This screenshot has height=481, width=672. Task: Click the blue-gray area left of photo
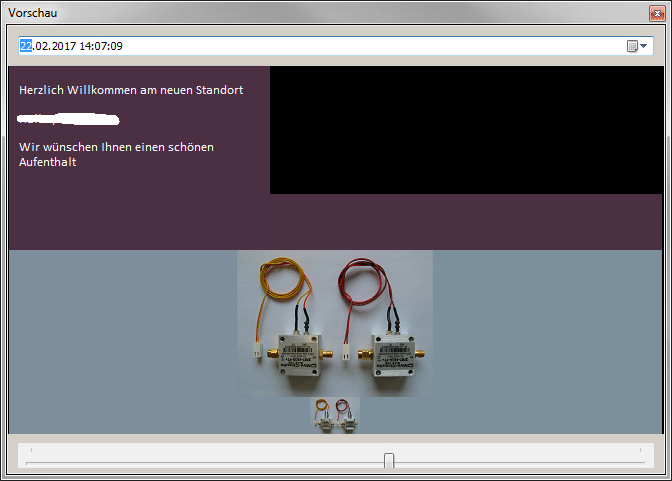pos(120,340)
